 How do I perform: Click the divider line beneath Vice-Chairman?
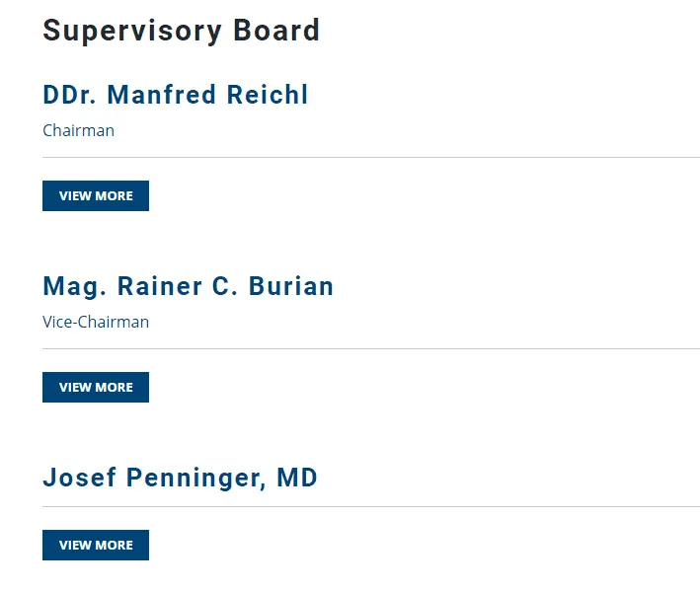(x=371, y=349)
